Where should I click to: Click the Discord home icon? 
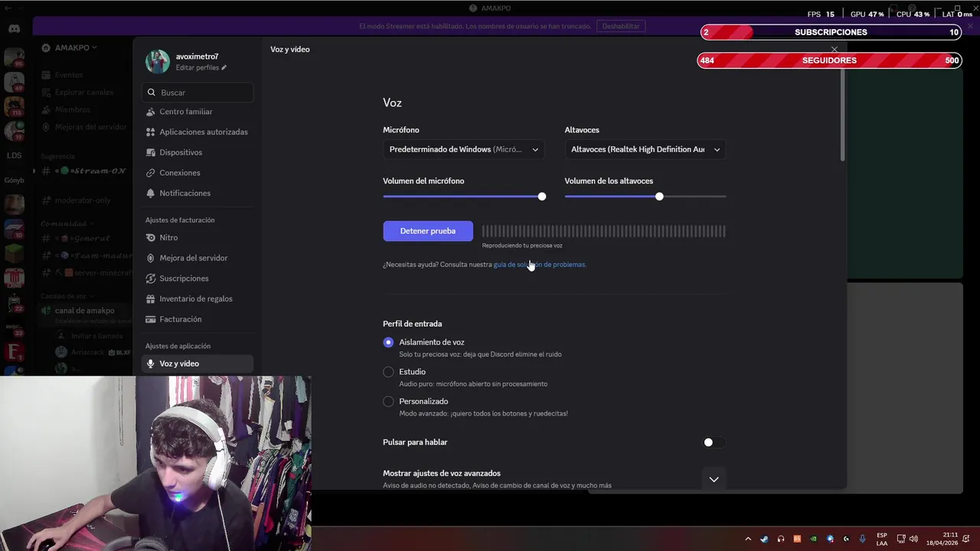[x=15, y=28]
